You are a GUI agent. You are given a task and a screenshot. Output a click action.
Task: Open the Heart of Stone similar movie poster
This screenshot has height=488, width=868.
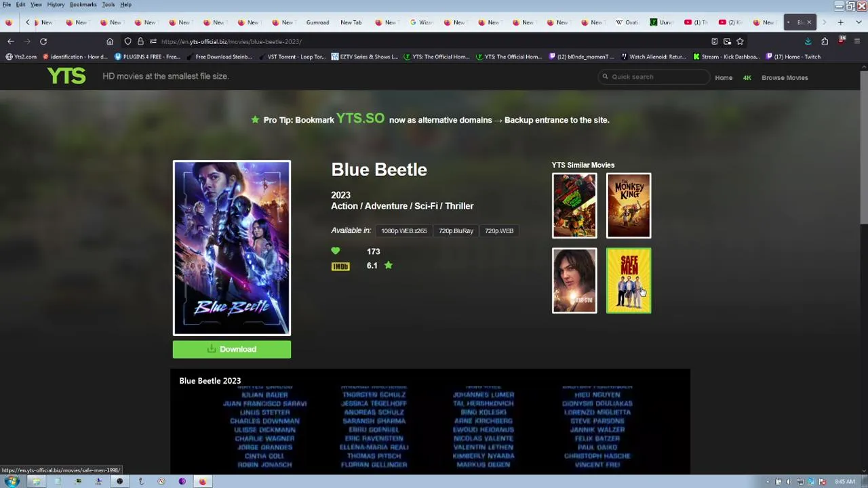[574, 281]
